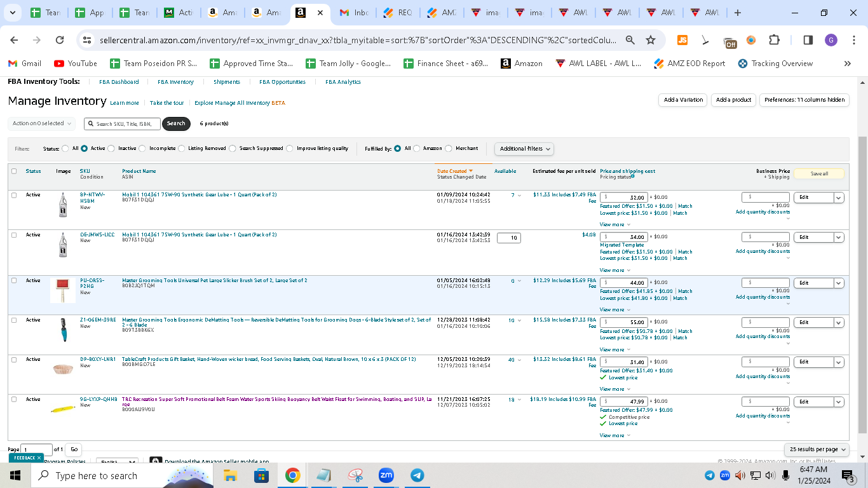Go to the Shipments tab
Screen dimensions: 868x488
[x=227, y=82]
